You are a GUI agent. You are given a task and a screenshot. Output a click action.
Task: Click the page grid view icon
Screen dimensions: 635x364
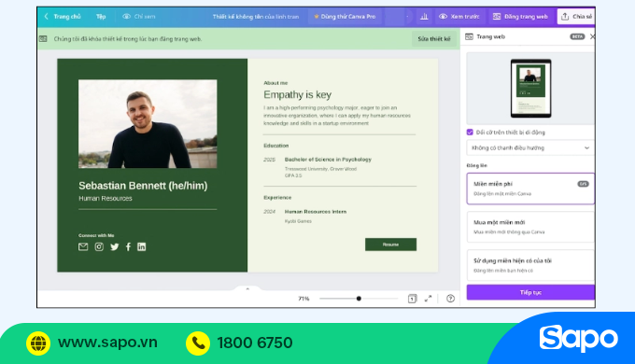click(x=412, y=299)
